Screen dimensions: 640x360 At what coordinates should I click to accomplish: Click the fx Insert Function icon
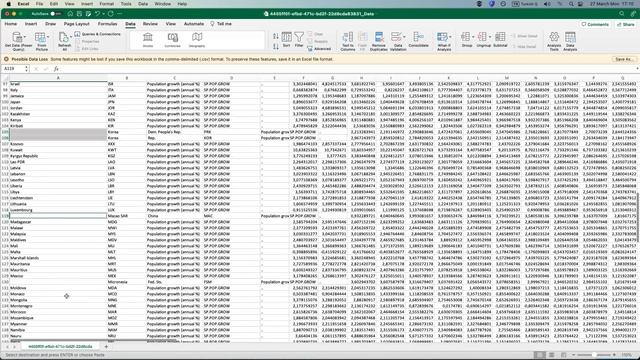point(56,69)
